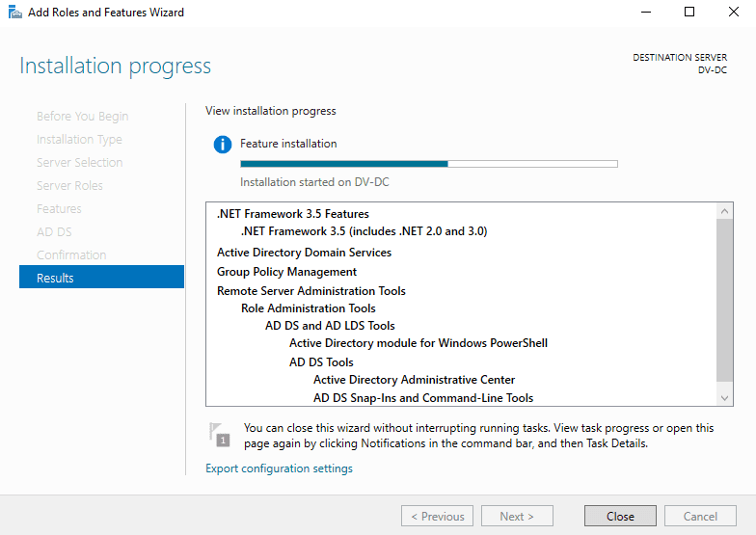Click the Close button
Screen dimensions: 756x535
click(x=620, y=517)
